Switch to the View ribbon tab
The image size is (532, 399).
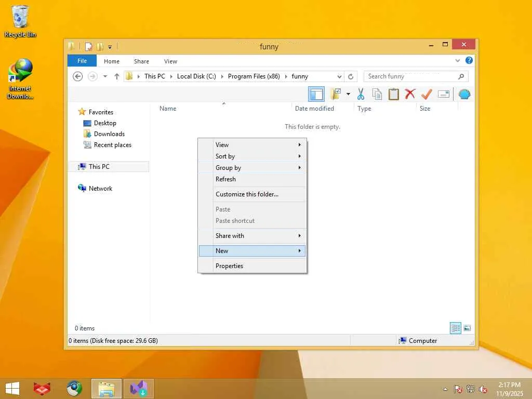pos(170,61)
